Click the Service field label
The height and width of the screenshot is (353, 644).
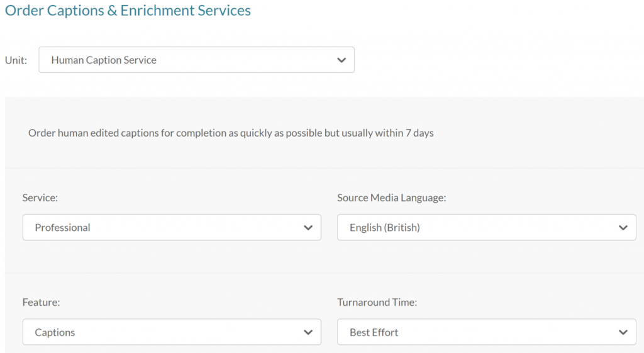[x=40, y=198]
